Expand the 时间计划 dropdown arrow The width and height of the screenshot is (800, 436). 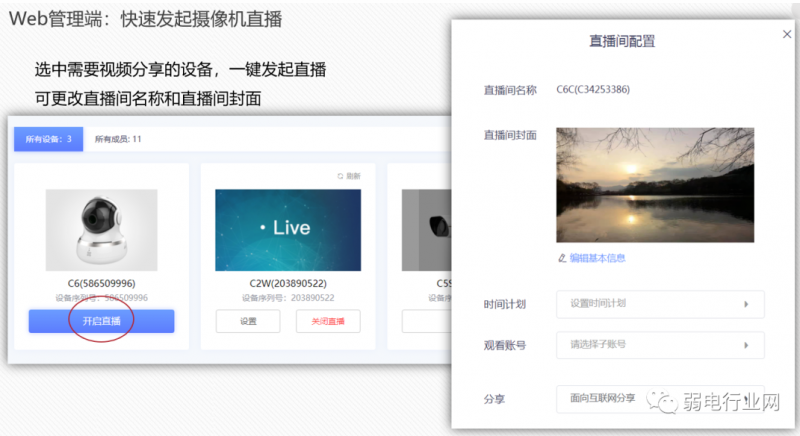point(745,304)
